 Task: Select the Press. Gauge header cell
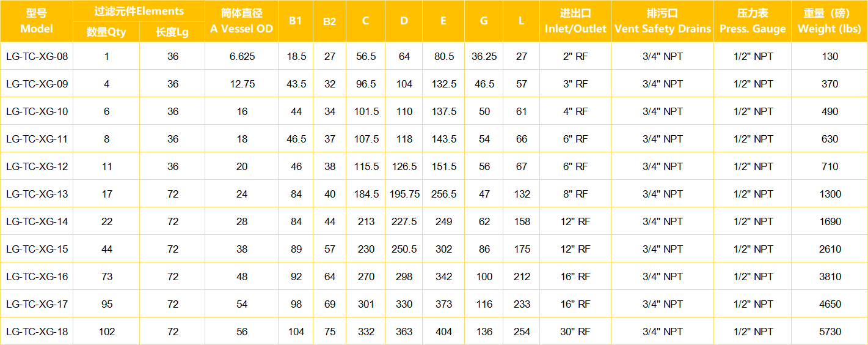tap(753, 21)
